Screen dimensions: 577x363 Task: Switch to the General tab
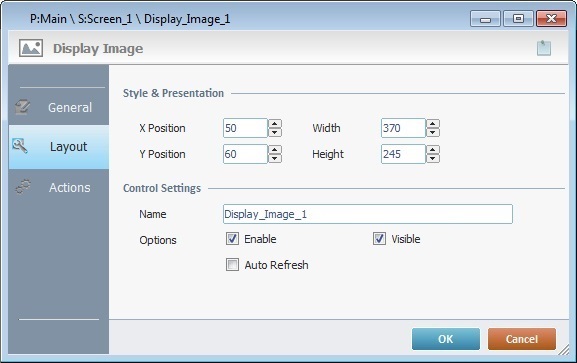pos(59,108)
